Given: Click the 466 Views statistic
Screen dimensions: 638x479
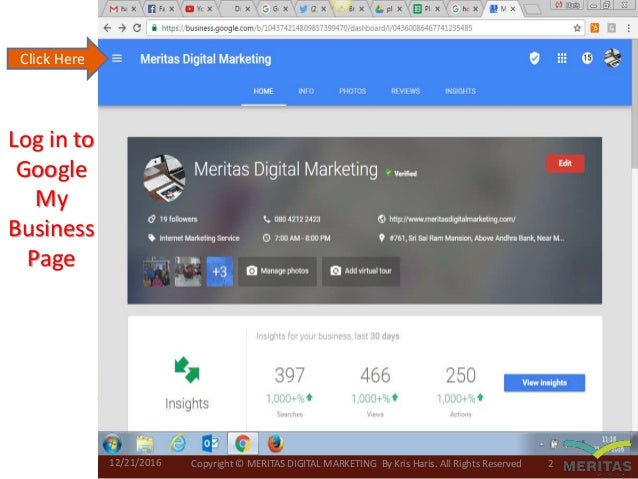Looking at the screenshot, I should tap(375, 391).
